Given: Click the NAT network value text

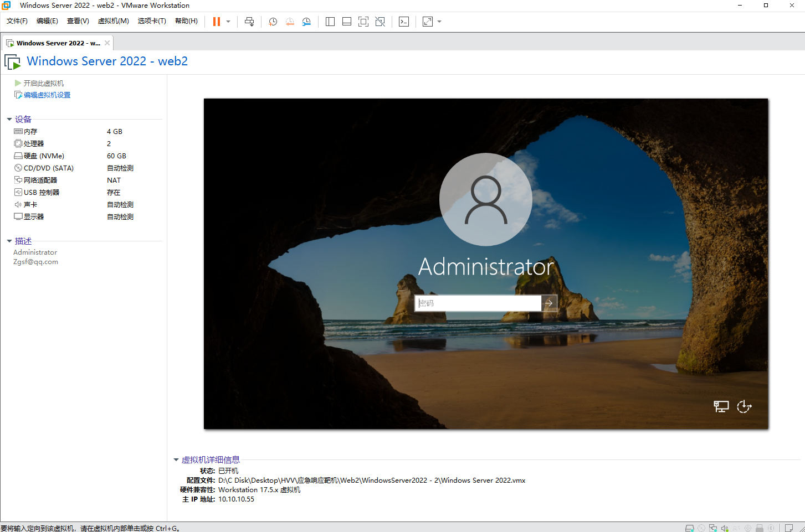Looking at the screenshot, I should click(x=114, y=180).
